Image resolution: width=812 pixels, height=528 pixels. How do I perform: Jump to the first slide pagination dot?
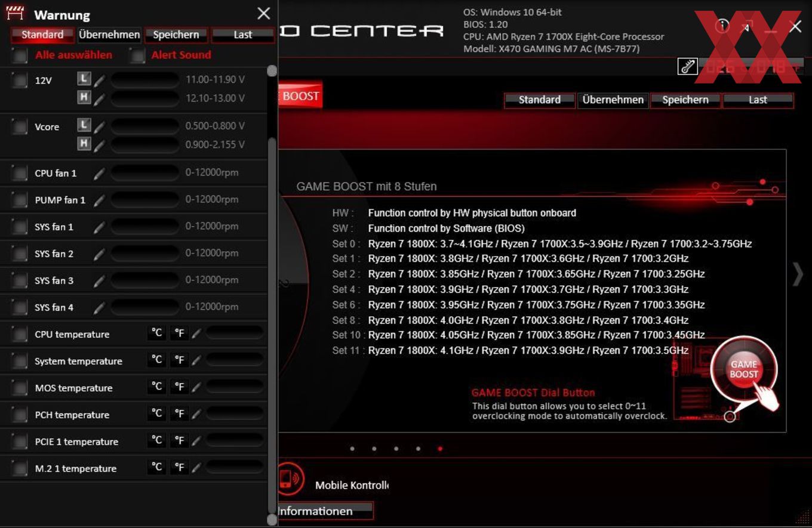point(352,449)
